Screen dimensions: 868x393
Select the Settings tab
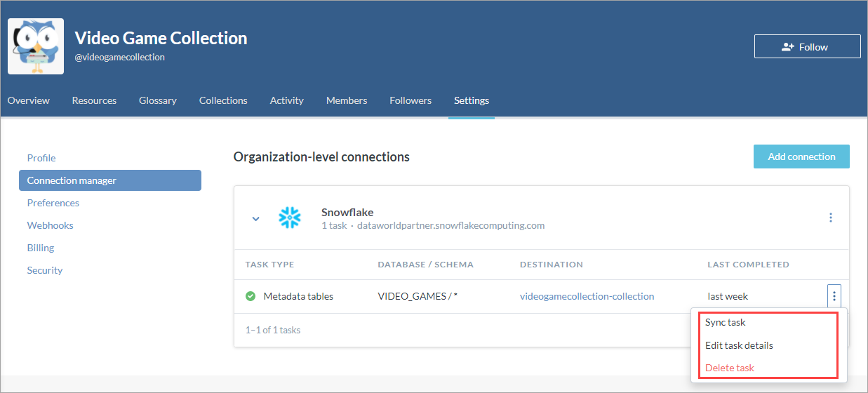point(472,100)
